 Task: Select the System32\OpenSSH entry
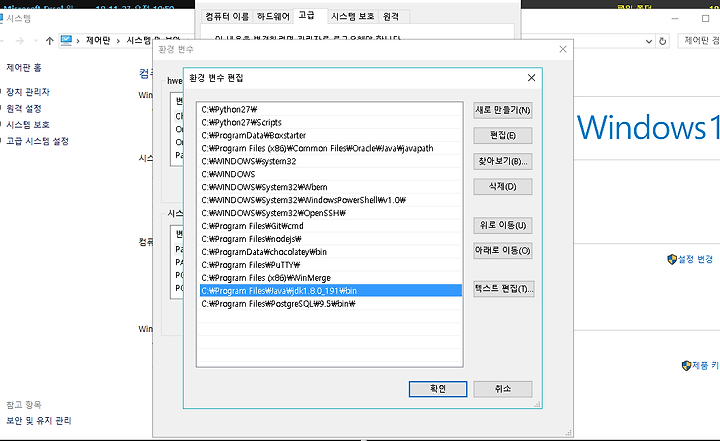[x=331, y=213]
